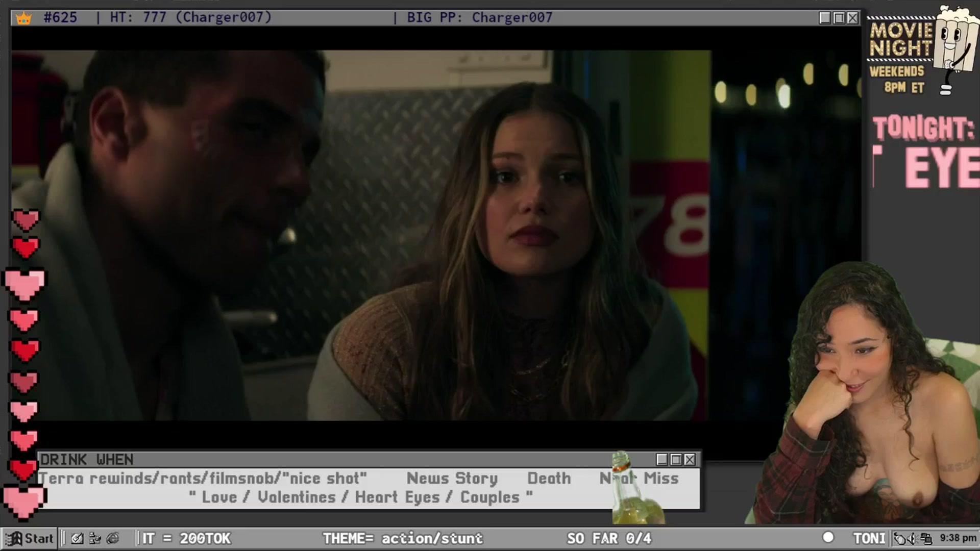
Task: Click "HT: 777 (Charger007)" in title bar
Action: pos(191,18)
